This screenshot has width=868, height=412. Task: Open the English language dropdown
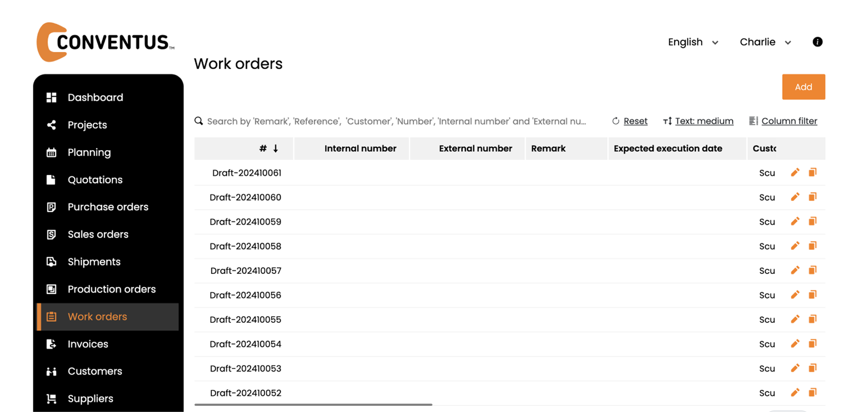click(692, 42)
